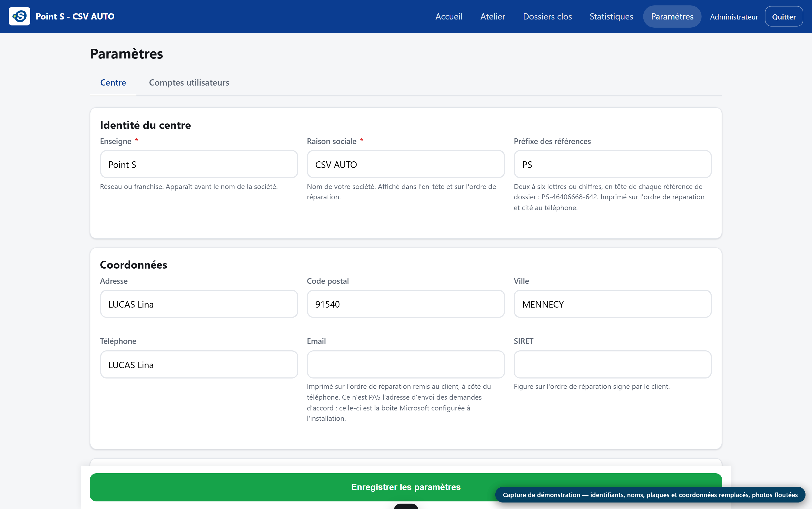Click help text 'Réseau ou franchise'

[189, 187]
